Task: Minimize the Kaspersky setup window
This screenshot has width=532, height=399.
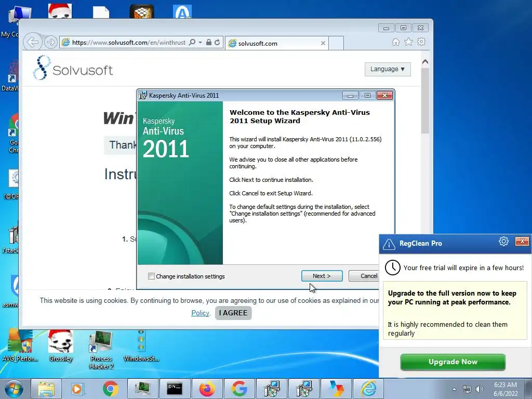Action: (350, 96)
